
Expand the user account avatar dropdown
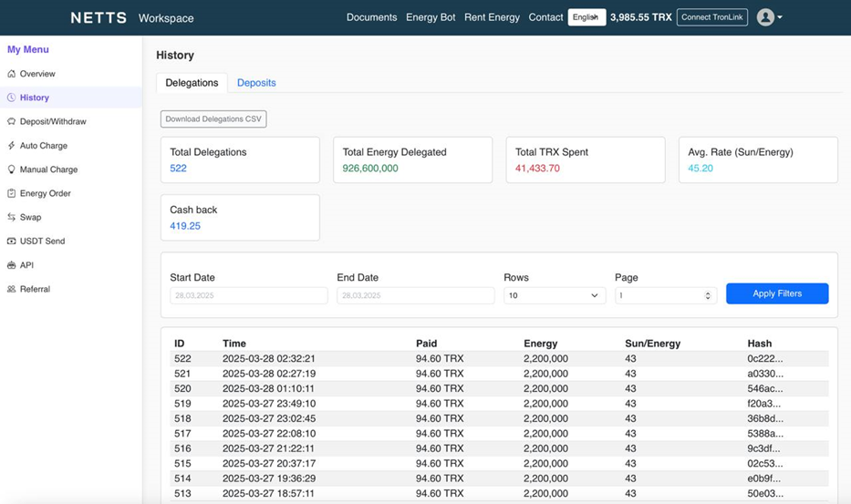769,17
